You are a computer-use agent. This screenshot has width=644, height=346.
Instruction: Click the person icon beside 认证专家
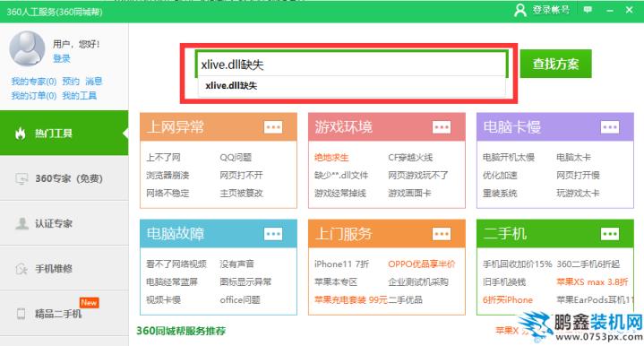tap(21, 223)
